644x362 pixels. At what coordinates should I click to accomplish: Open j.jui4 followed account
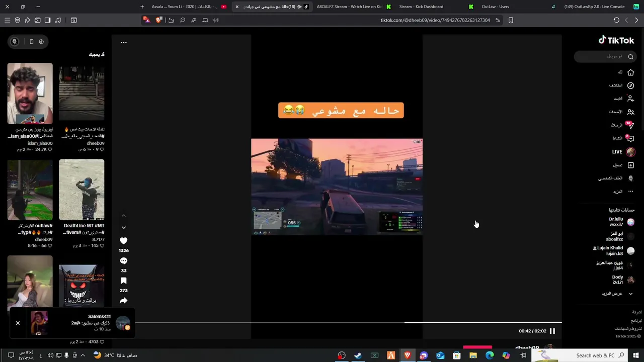click(x=615, y=265)
